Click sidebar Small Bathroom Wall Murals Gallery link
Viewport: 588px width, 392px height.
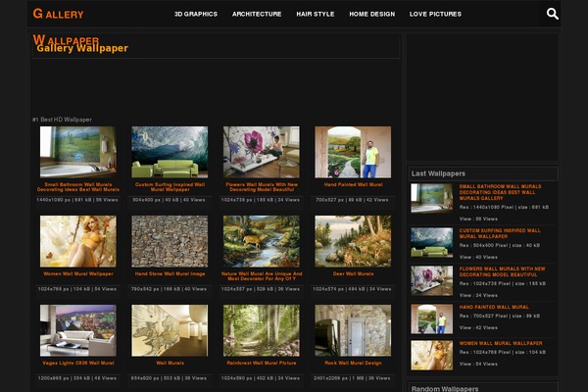pyautogui.click(x=500, y=192)
